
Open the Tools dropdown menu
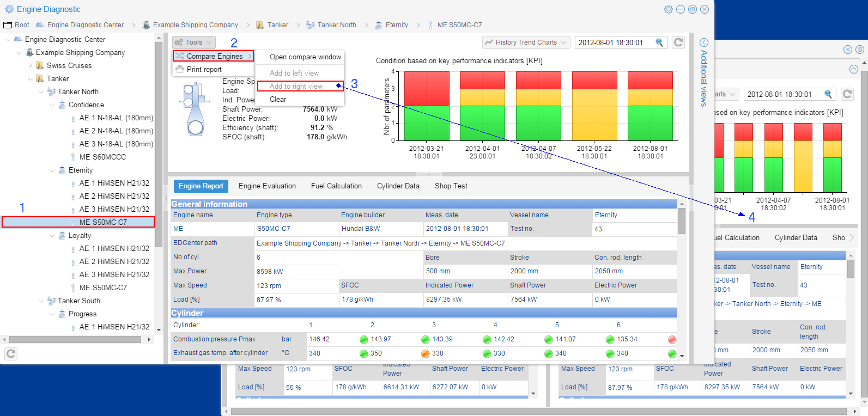click(x=194, y=42)
